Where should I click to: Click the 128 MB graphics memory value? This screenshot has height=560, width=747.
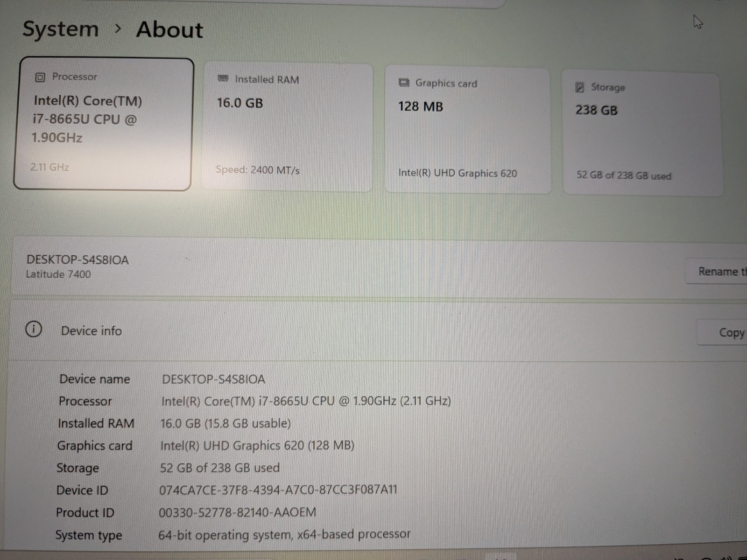tap(421, 107)
